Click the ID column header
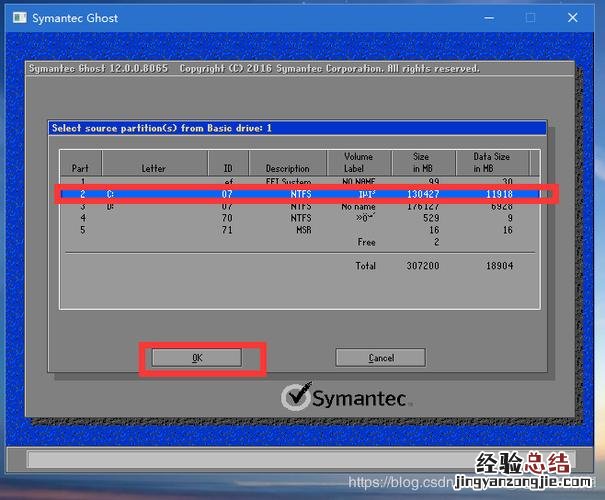Viewport: 605px width, 500px height. pos(228,163)
